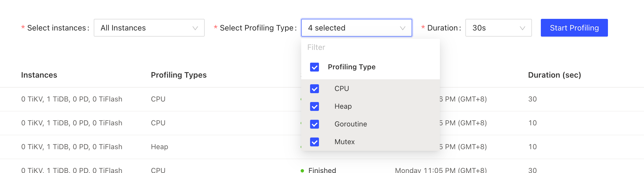Uncheck the Goroutine checkbox
Image resolution: width=644 pixels, height=173 pixels.
(315, 124)
